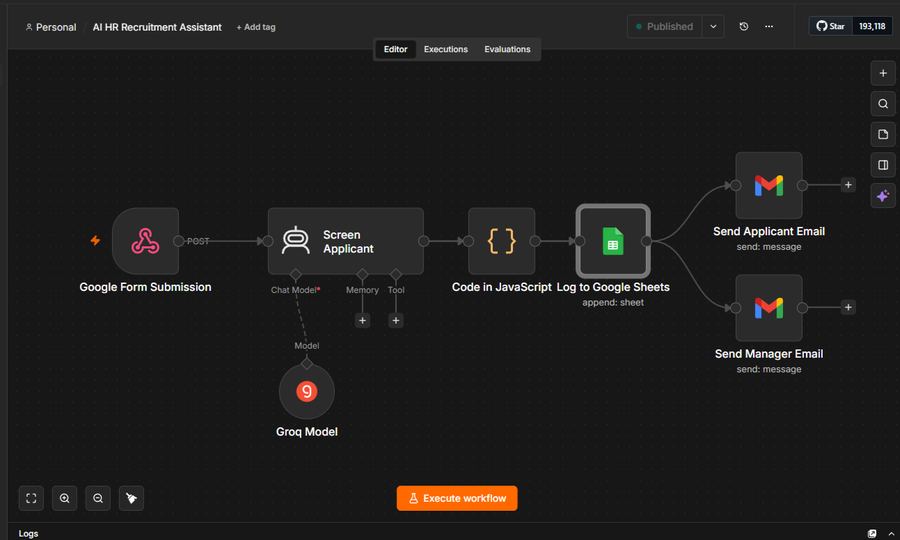Open the workflow version history

pyautogui.click(x=744, y=26)
